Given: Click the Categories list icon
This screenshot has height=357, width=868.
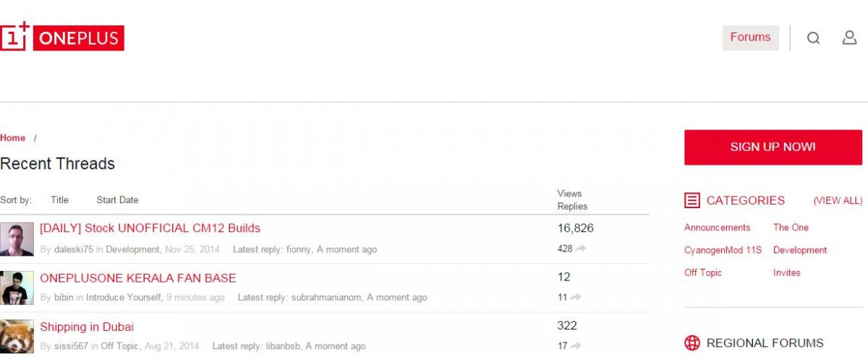Looking at the screenshot, I should [x=692, y=200].
